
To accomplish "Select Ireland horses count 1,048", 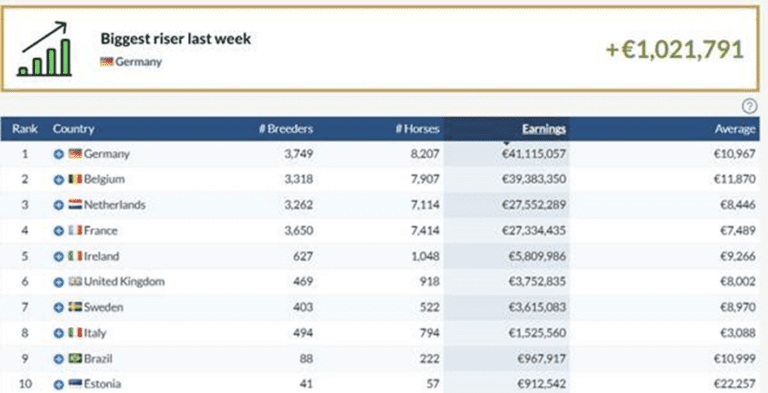I will pyautogui.click(x=425, y=256).
